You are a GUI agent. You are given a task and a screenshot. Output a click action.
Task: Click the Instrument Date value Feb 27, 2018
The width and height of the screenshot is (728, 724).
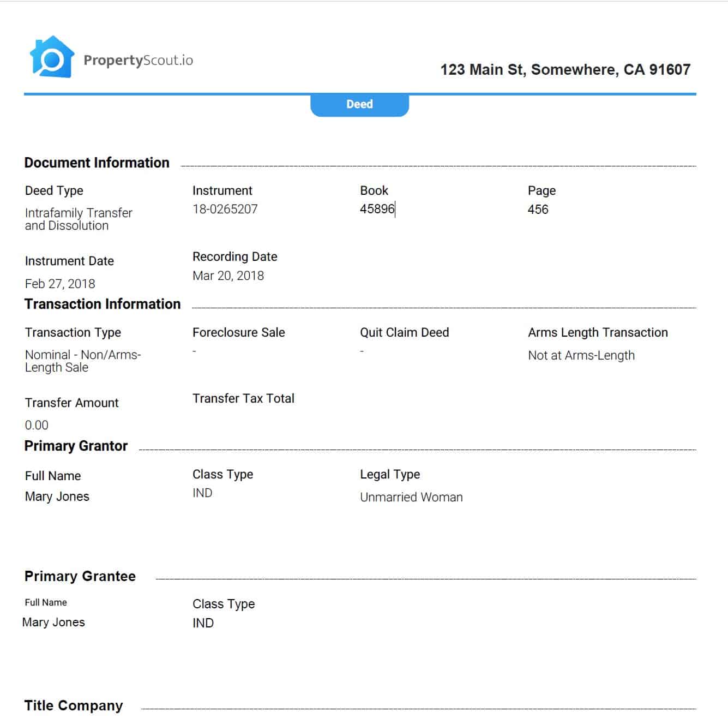[60, 284]
